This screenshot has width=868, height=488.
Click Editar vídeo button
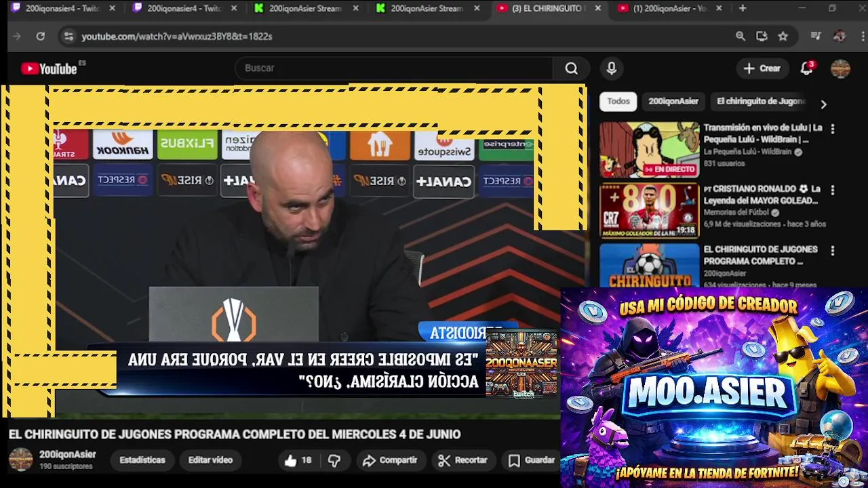point(210,460)
